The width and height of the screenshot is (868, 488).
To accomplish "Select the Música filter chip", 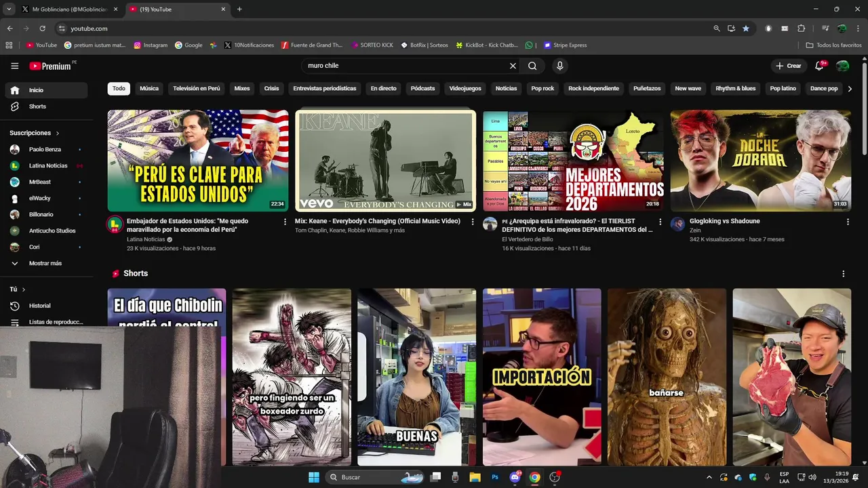I will pyautogui.click(x=149, y=89).
